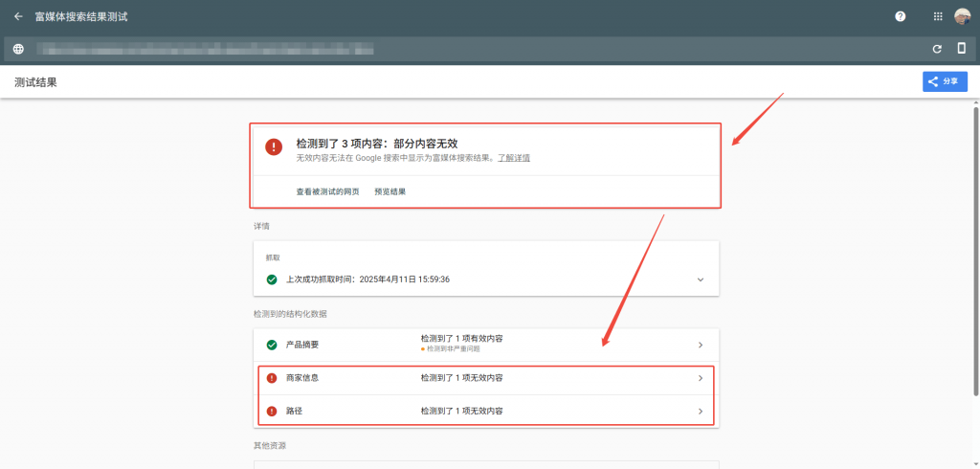Click the blue 分享 button

click(945, 81)
